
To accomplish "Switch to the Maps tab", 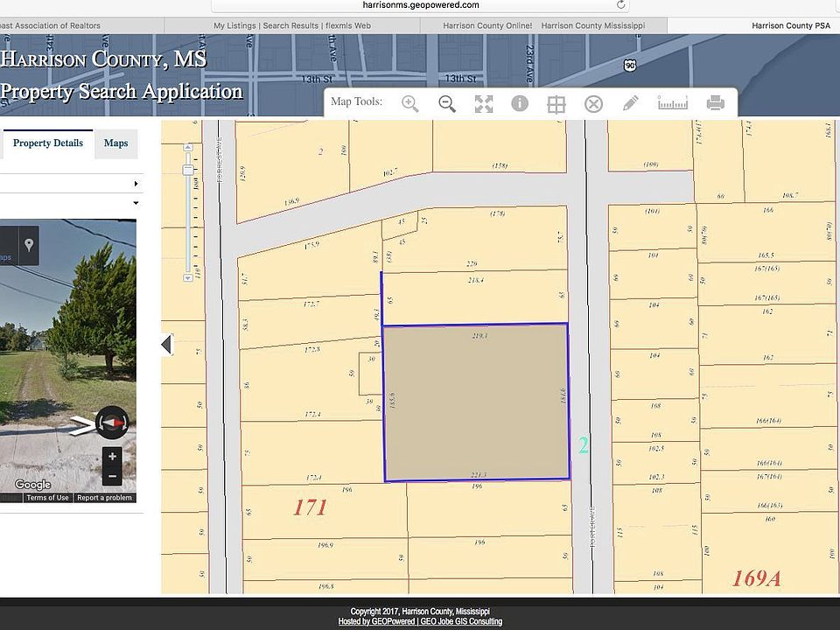I will click(115, 143).
